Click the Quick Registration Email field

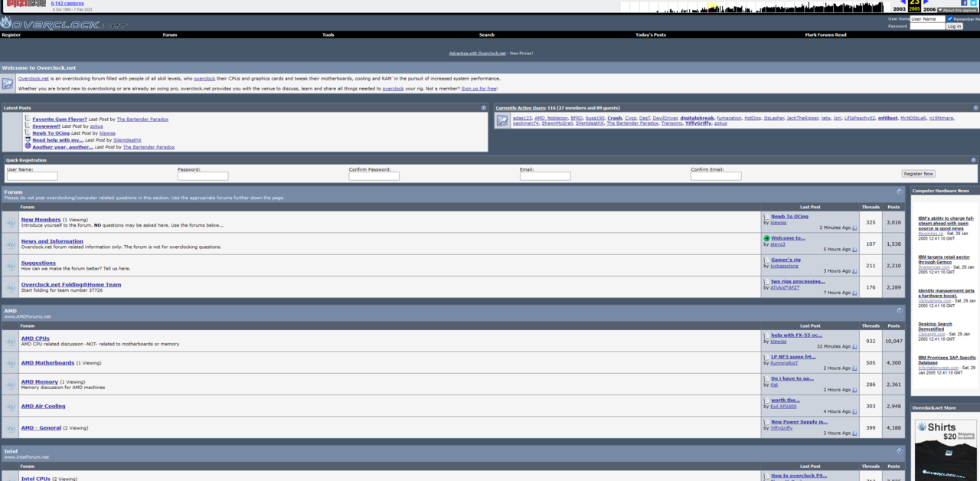pyautogui.click(x=545, y=176)
